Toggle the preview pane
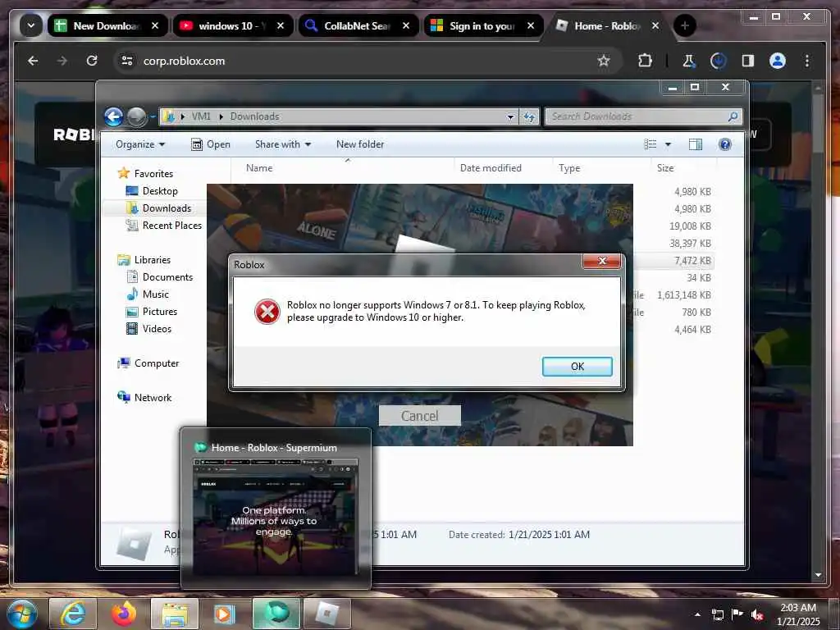 click(696, 144)
